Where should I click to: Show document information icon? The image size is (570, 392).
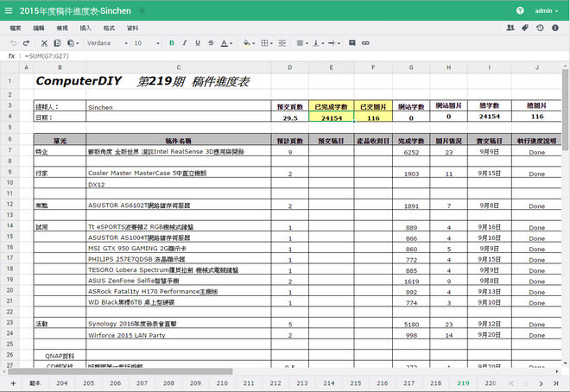[x=555, y=28]
